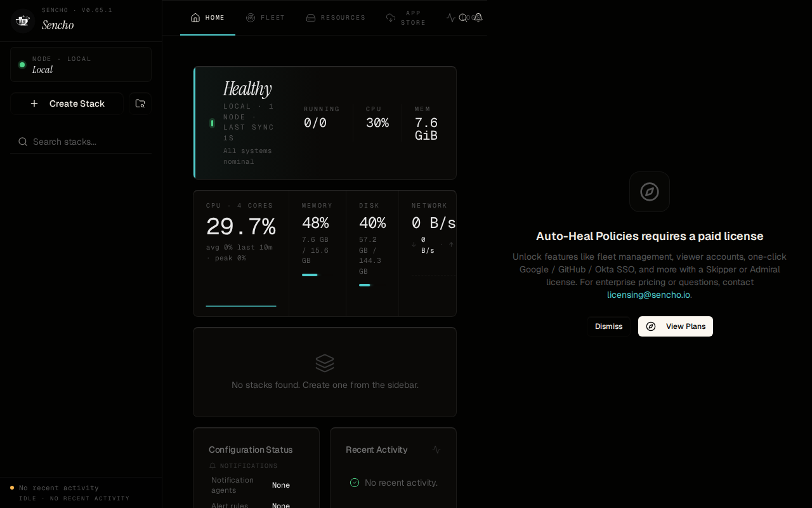Click the Healthy status heading
812x508 pixels.
coord(247,88)
